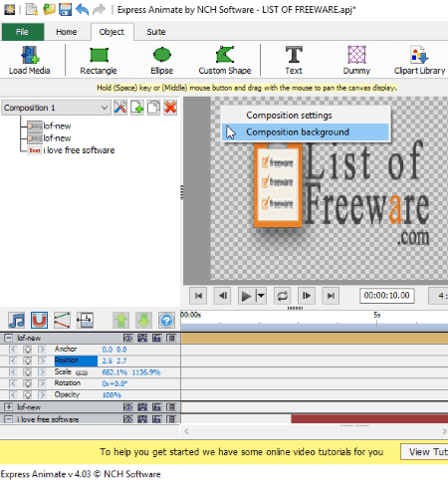The image size is (448, 482).
Task: Delete composition with the red X icon
Action: tap(170, 108)
